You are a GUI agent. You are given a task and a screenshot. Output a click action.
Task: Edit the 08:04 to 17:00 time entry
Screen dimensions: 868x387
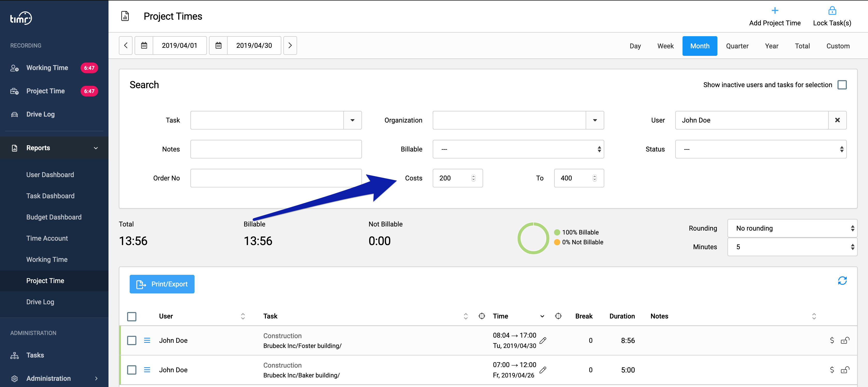[x=543, y=340]
